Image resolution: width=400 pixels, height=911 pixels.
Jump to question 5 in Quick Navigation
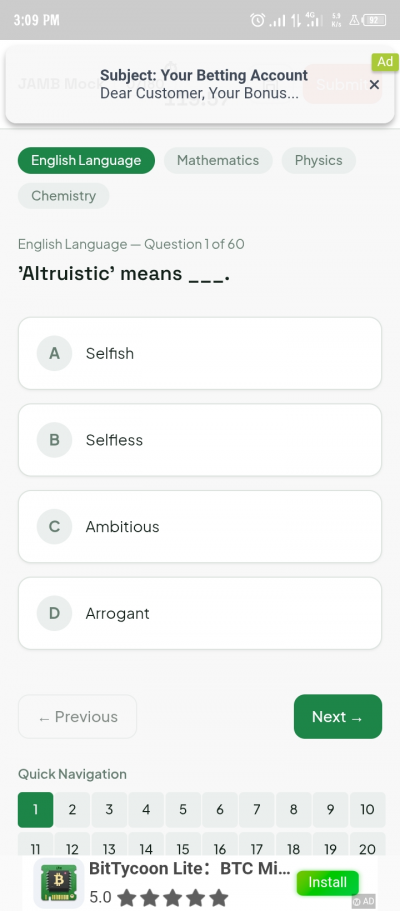tap(183, 809)
